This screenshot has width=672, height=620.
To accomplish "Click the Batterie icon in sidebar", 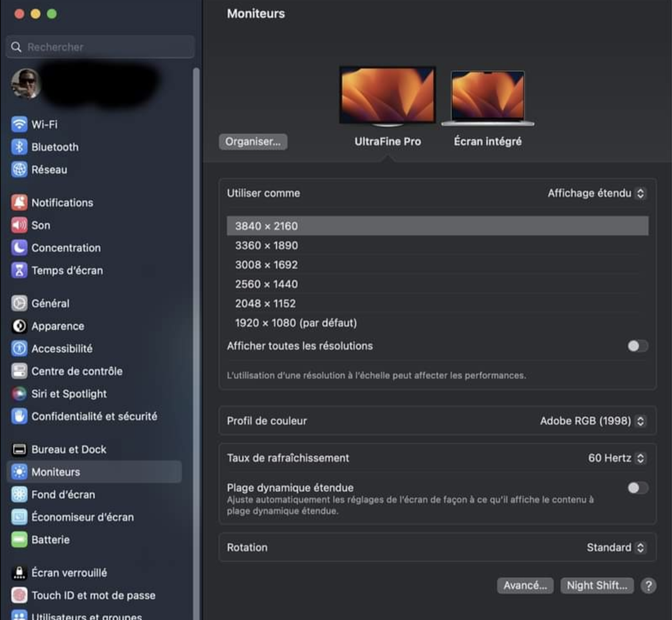I will pos(19,540).
